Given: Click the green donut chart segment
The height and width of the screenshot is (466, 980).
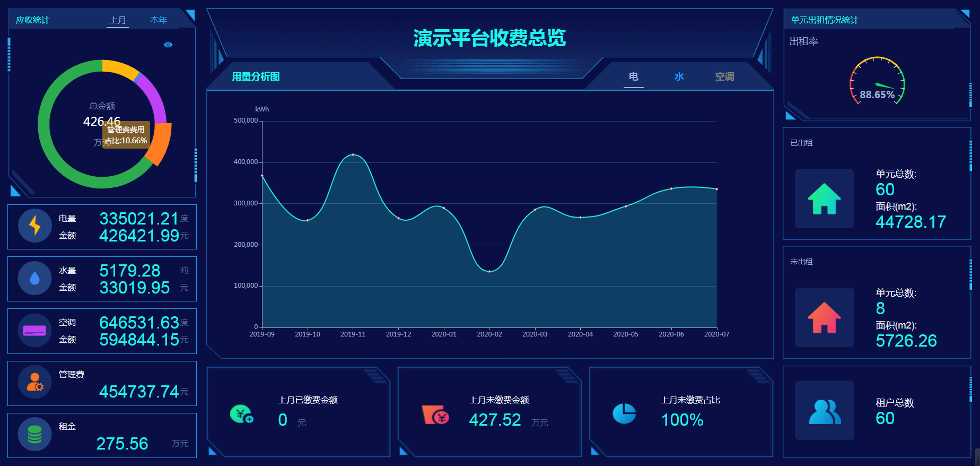Looking at the screenshot, I should click(x=50, y=154).
